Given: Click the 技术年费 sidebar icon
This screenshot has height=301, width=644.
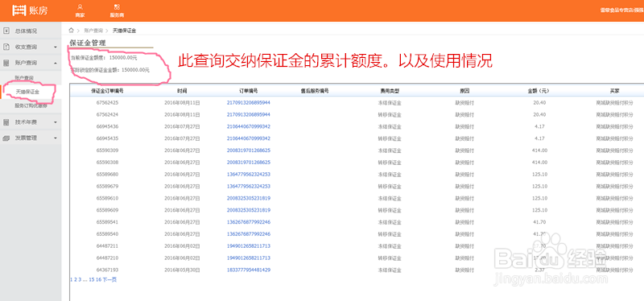Looking at the screenshot, I should coord(6,122).
